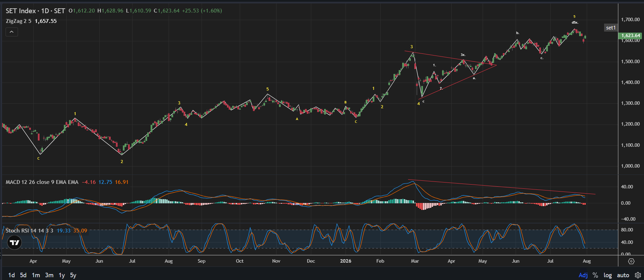Show the 1y range

click(62, 275)
